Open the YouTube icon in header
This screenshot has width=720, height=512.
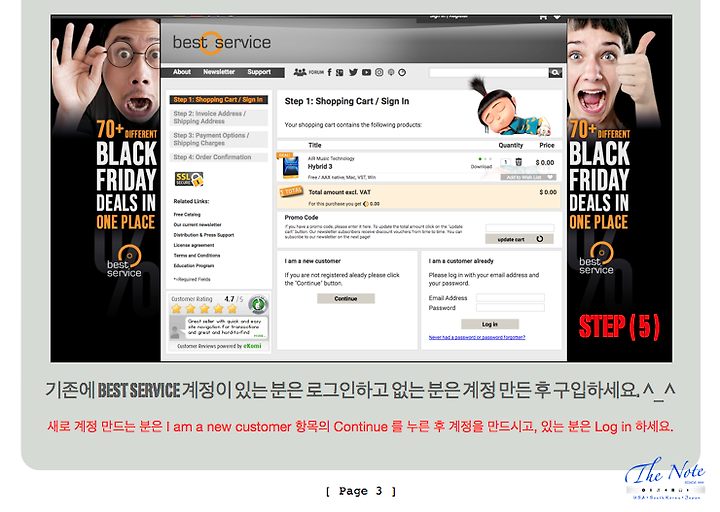366,72
